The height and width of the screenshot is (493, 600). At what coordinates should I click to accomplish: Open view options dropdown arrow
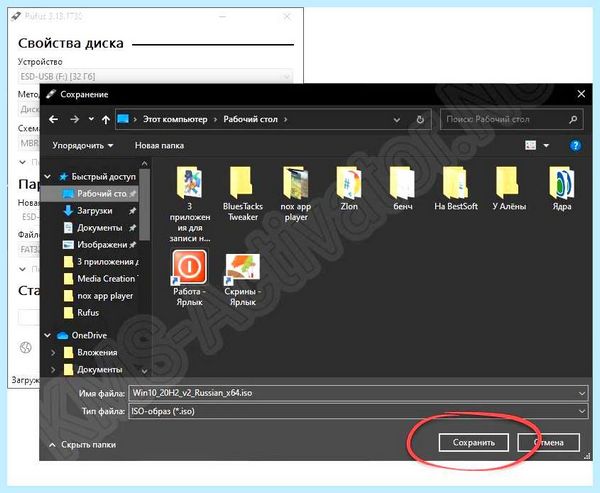tap(546, 145)
